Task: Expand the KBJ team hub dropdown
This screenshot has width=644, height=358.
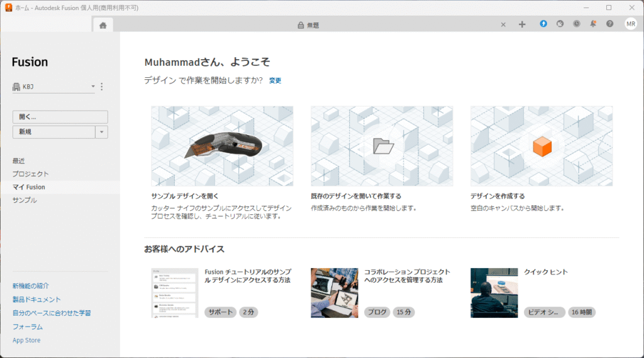Action: coord(92,87)
